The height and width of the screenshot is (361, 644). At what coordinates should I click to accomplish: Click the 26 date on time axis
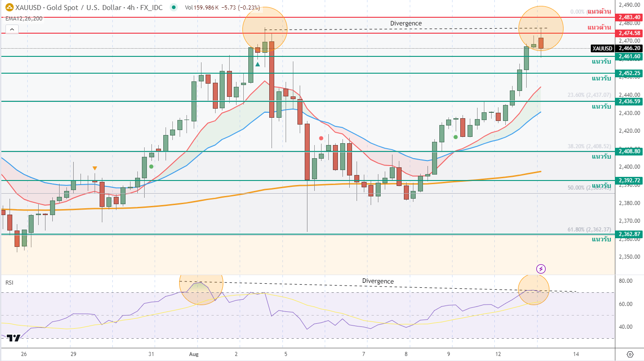[x=24, y=354]
